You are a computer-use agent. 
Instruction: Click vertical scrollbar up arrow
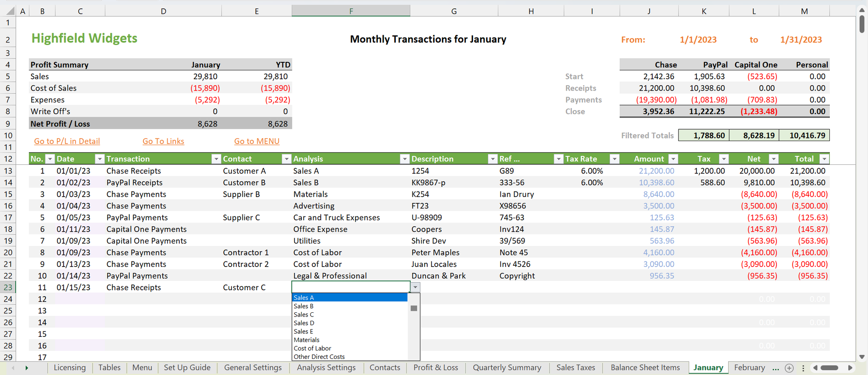click(x=862, y=9)
